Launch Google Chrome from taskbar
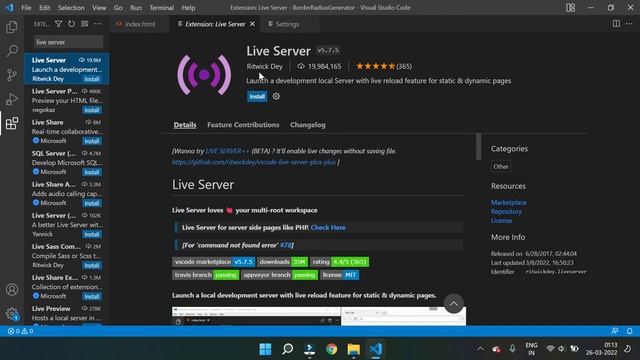The width and height of the screenshot is (640, 360). pos(331,349)
